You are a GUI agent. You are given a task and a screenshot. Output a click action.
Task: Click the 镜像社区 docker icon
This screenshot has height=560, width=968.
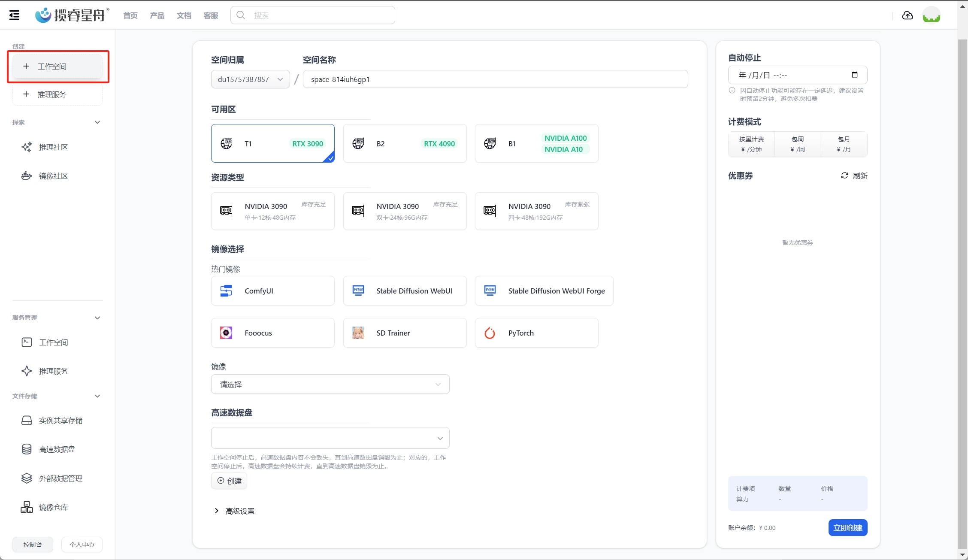tap(27, 176)
